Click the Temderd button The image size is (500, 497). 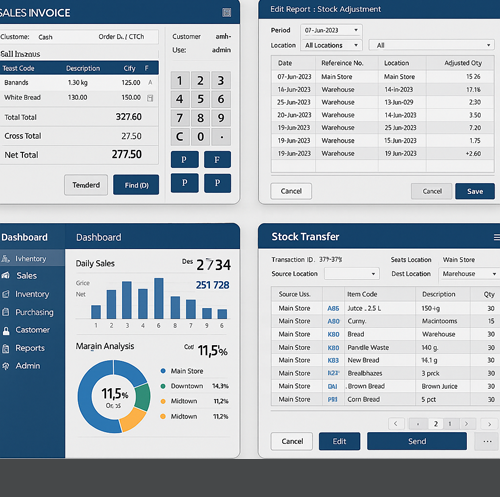click(86, 185)
